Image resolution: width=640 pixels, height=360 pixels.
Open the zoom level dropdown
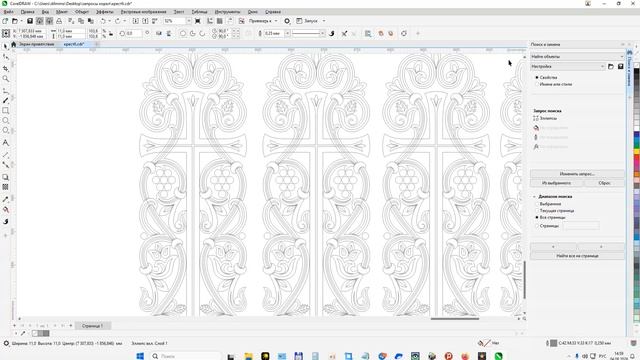tap(189, 21)
